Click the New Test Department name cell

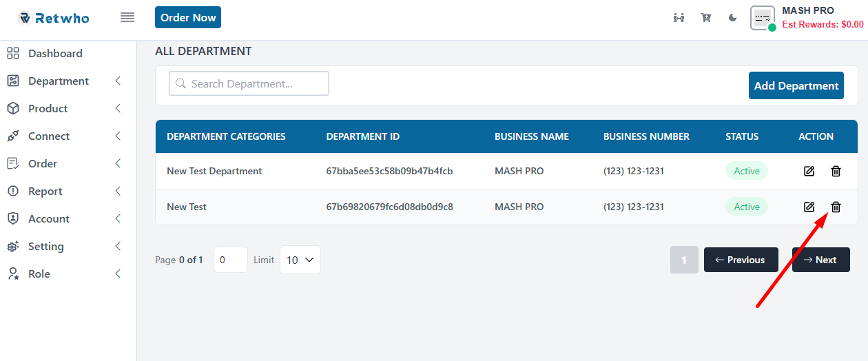(214, 171)
